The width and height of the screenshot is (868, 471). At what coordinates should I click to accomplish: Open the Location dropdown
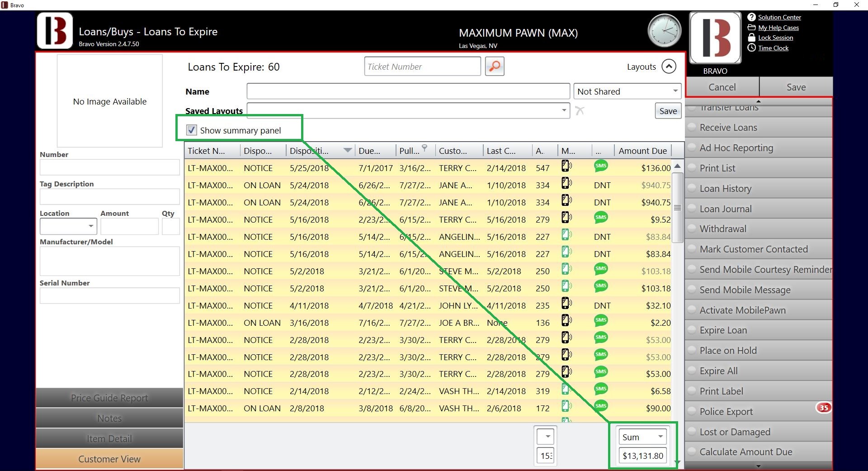point(68,226)
